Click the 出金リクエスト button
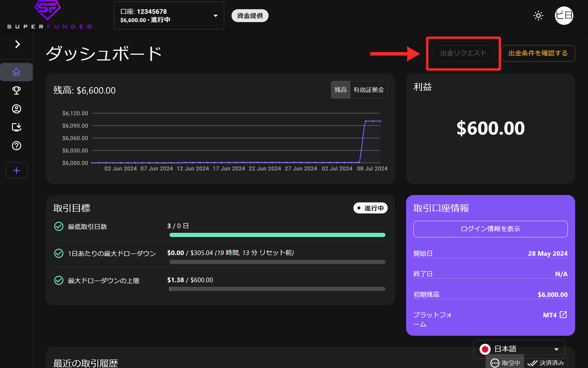588x368 pixels. click(463, 53)
